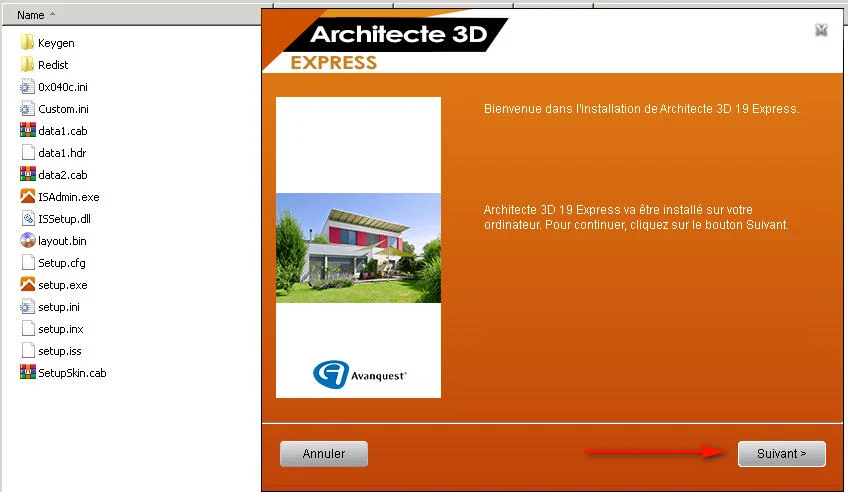848x492 pixels.
Task: Close the Architecte 3D installer window
Action: pyautogui.click(x=821, y=30)
